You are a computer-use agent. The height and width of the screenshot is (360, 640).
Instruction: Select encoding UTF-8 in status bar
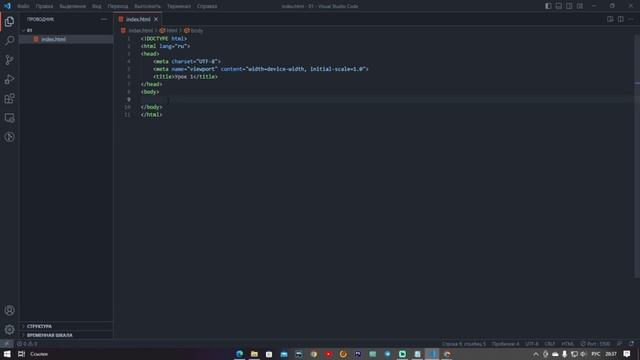point(531,344)
